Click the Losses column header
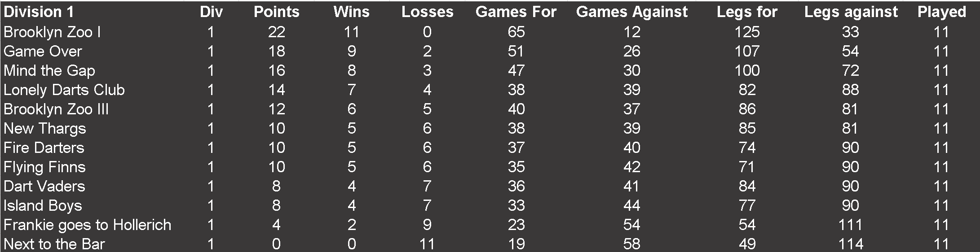The height and width of the screenshot is (252, 980). point(427,12)
